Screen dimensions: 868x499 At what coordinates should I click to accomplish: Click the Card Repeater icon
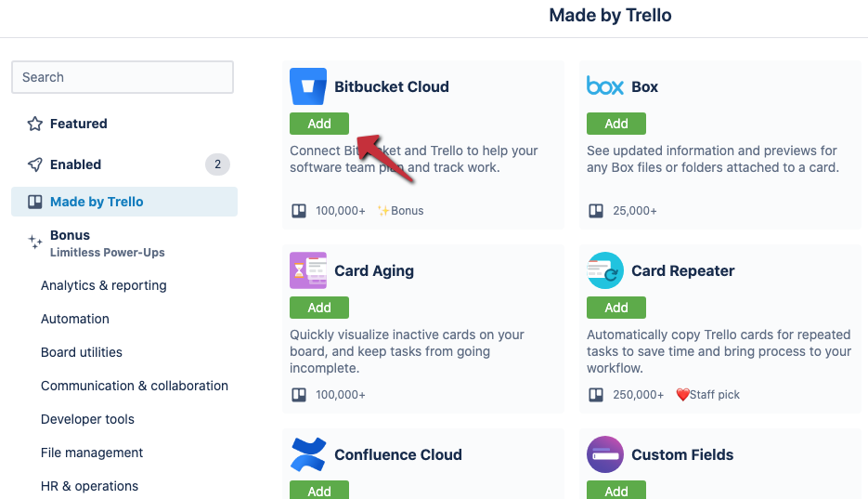pyautogui.click(x=605, y=270)
